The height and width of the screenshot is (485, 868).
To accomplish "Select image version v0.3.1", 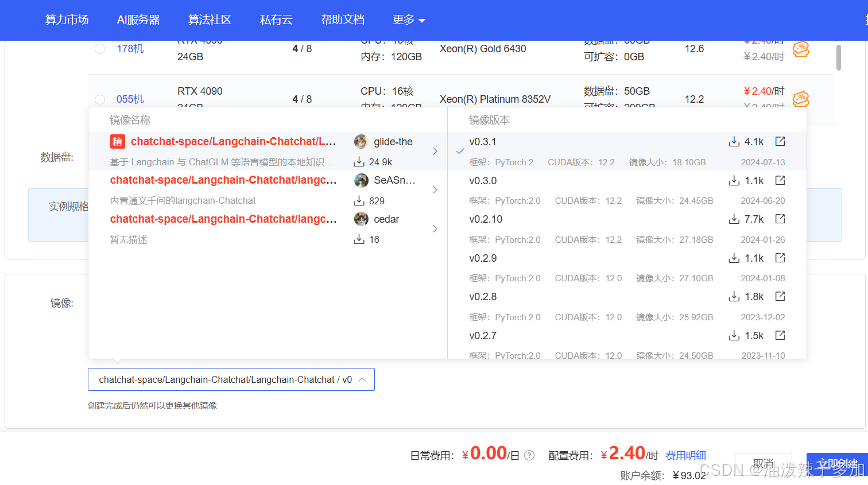I will [483, 142].
